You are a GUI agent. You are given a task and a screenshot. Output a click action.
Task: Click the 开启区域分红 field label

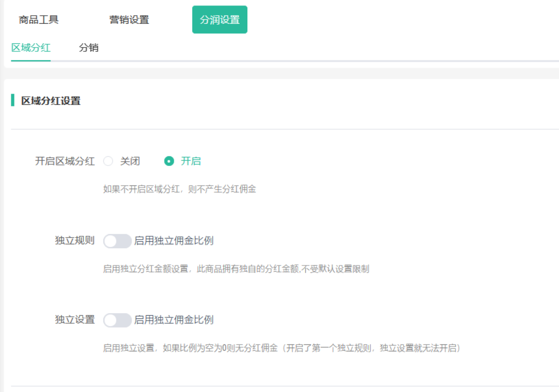click(x=65, y=161)
